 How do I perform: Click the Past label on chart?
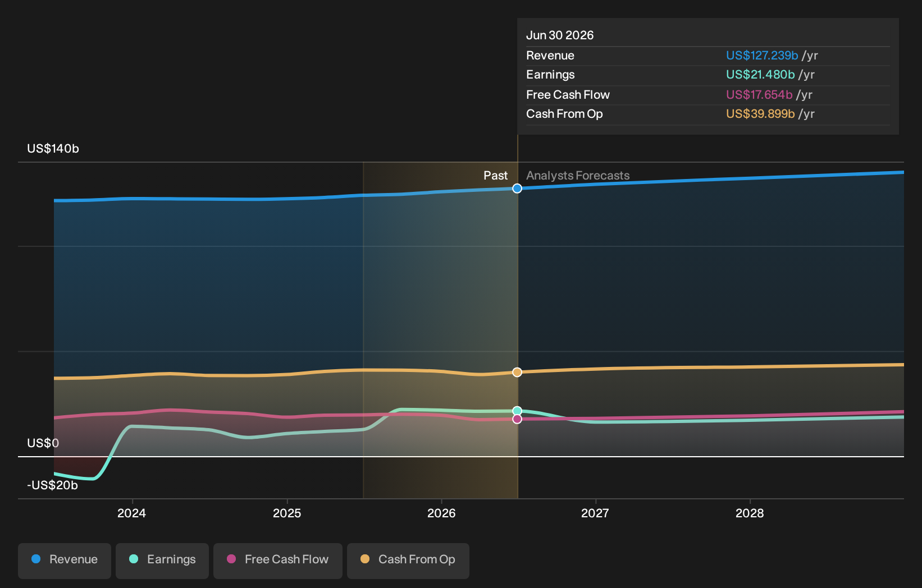click(495, 176)
